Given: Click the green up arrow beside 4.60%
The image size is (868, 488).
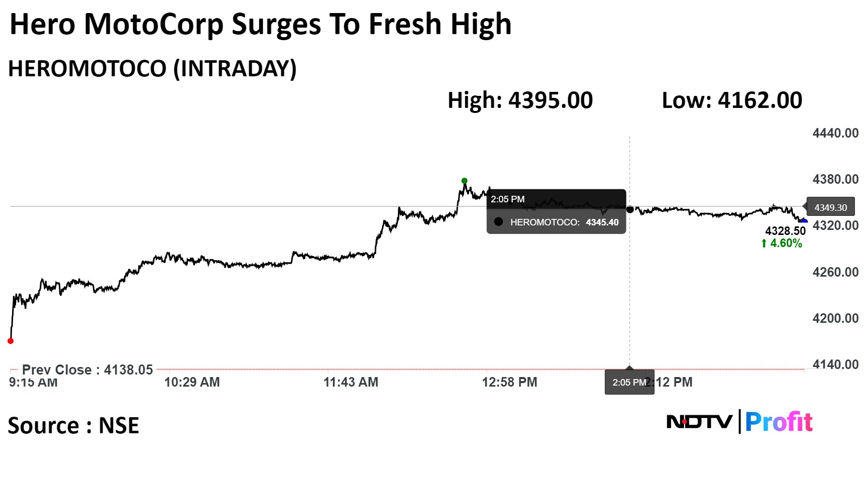Looking at the screenshot, I should [764, 243].
